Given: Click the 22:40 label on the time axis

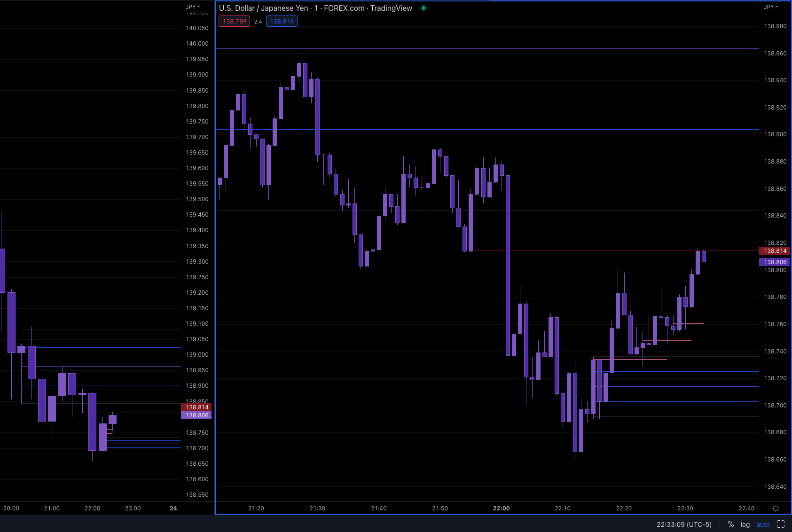Looking at the screenshot, I should click(746, 508).
